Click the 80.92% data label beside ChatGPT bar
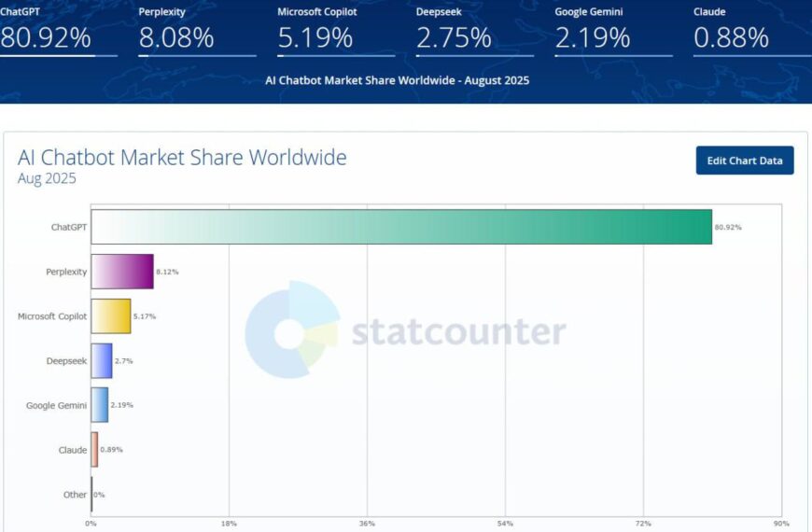 728,227
